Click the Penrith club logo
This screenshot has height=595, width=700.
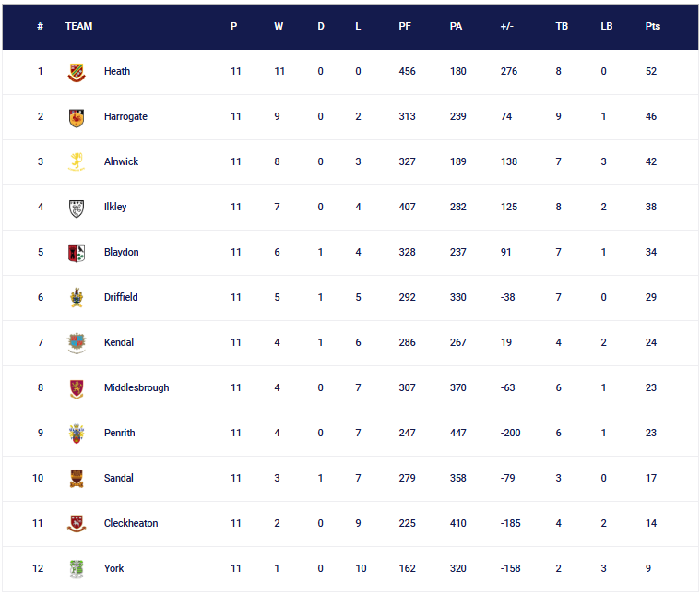[x=77, y=434]
